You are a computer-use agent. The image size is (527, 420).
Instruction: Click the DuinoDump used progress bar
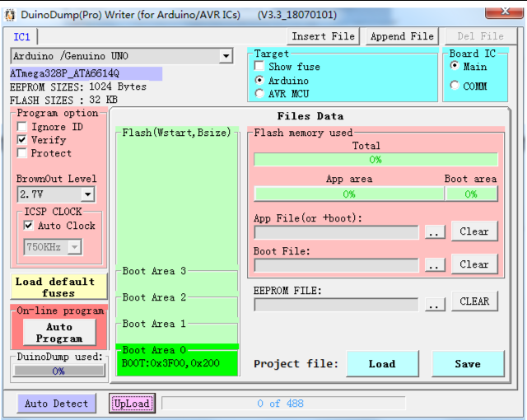59,371
